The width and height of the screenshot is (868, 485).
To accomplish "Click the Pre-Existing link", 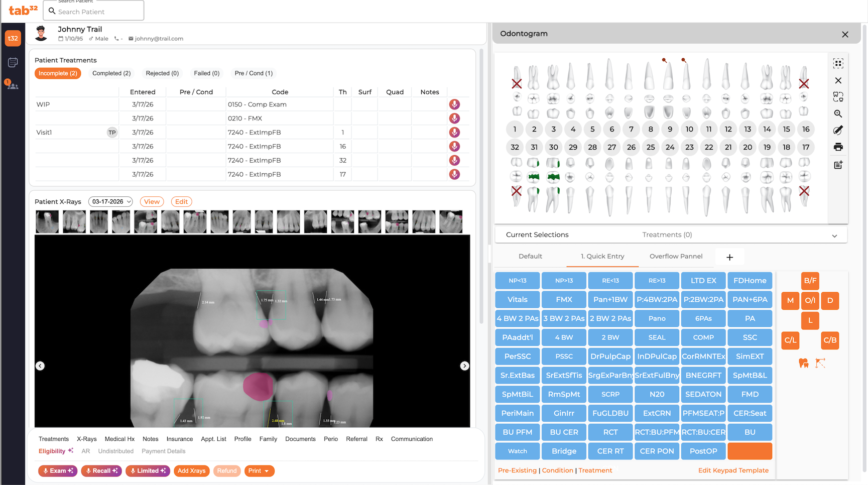I will (x=517, y=470).
